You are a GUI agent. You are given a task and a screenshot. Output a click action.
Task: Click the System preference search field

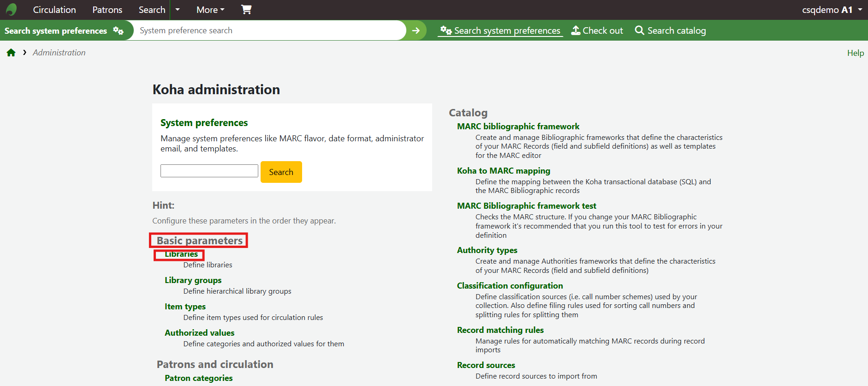click(270, 30)
